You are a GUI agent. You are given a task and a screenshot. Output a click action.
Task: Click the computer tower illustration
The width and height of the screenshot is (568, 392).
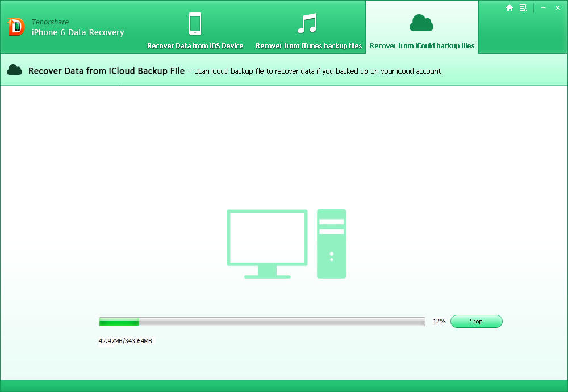coord(332,244)
